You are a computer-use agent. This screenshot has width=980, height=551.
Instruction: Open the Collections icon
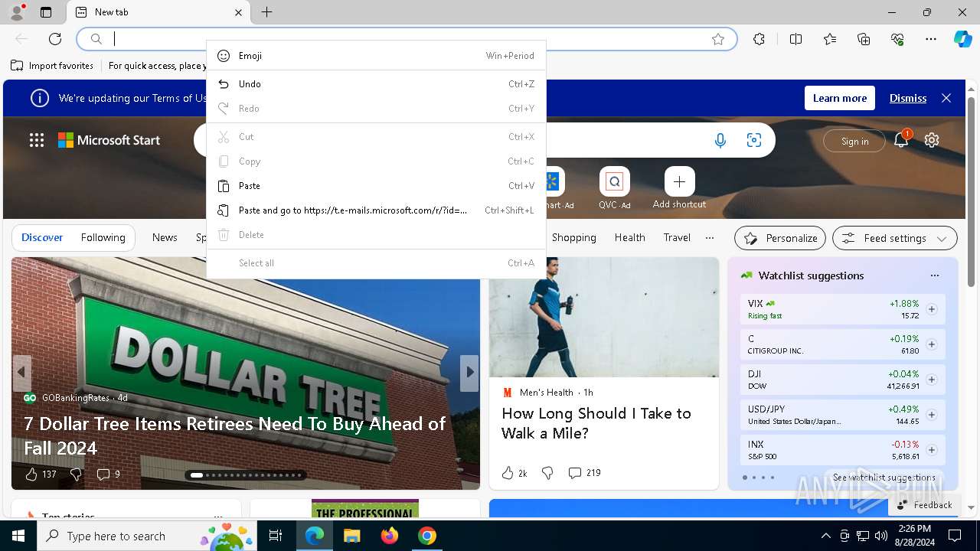pos(864,39)
